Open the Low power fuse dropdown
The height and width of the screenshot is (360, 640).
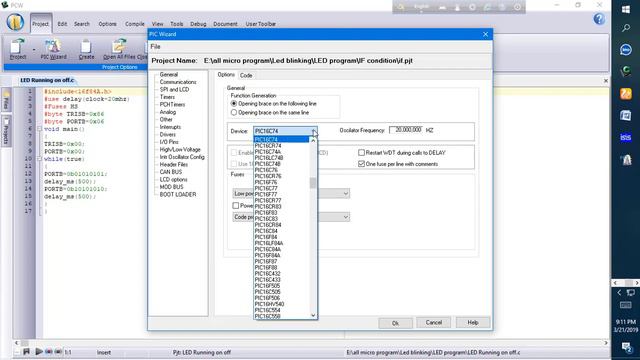coord(345,193)
